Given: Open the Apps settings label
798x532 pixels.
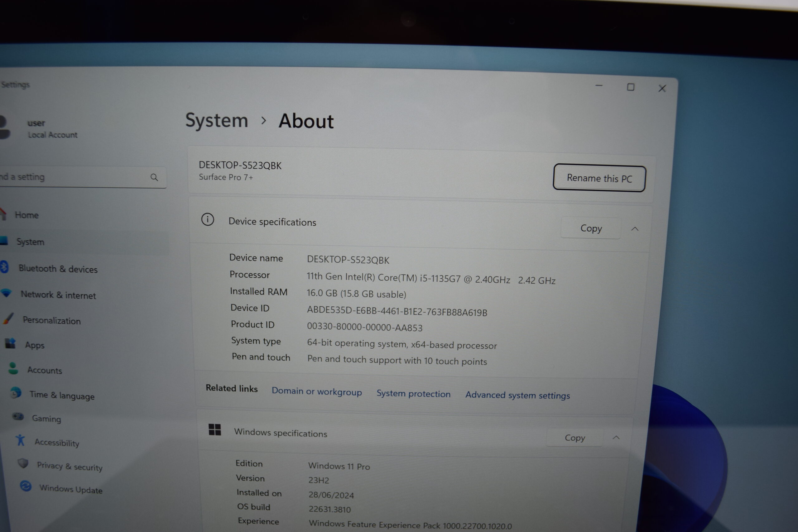Looking at the screenshot, I should pyautogui.click(x=35, y=345).
